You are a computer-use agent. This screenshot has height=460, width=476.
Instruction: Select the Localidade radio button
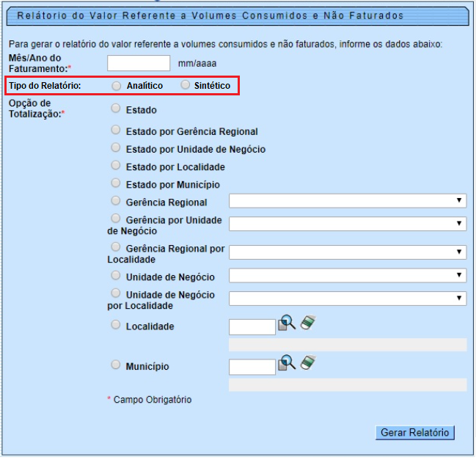pos(115,325)
